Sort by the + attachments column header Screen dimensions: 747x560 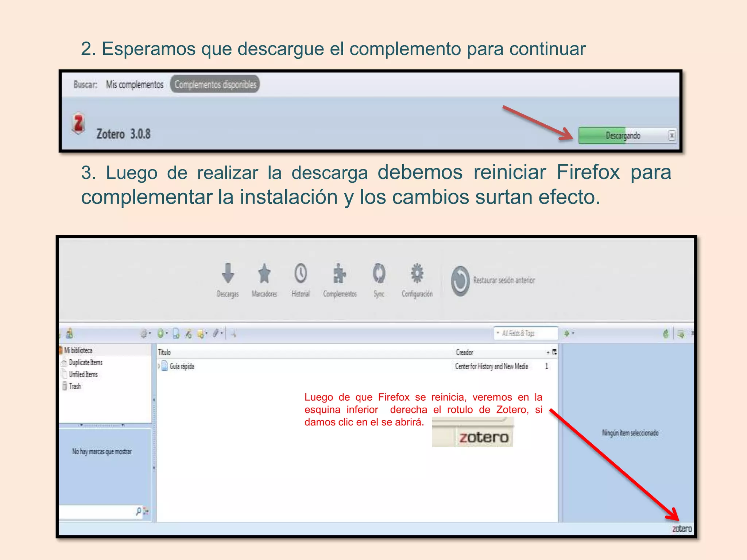pos(548,352)
